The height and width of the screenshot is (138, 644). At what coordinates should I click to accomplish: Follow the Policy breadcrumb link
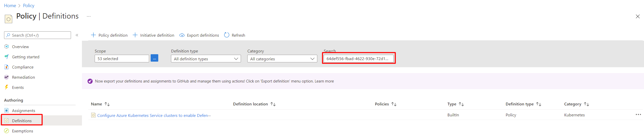click(28, 6)
